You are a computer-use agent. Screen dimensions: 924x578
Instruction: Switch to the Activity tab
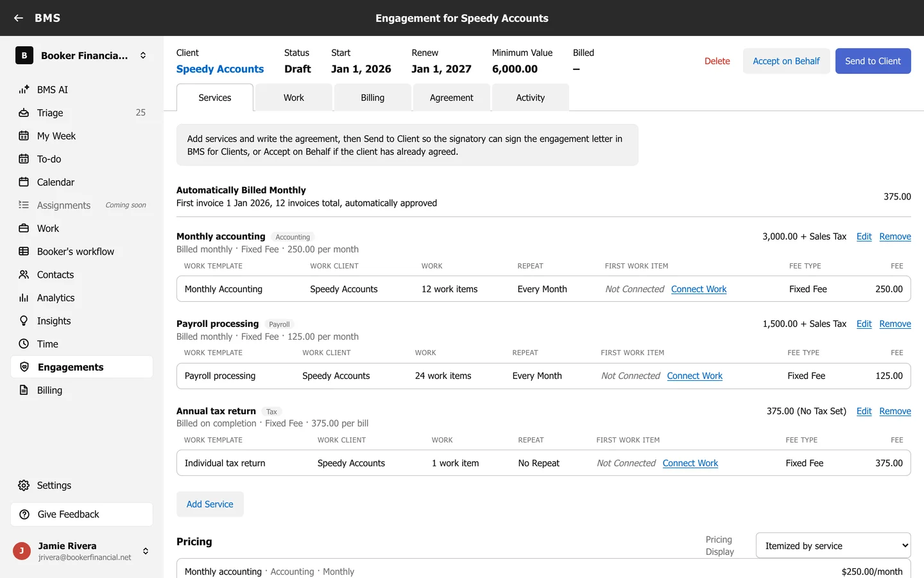coord(531,98)
